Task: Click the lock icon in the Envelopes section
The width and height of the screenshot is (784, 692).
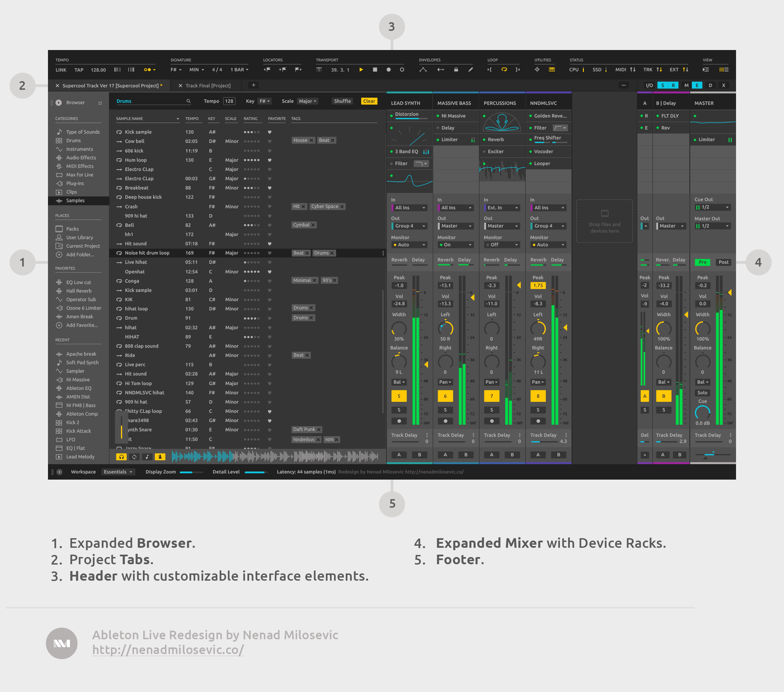Action: [x=456, y=70]
